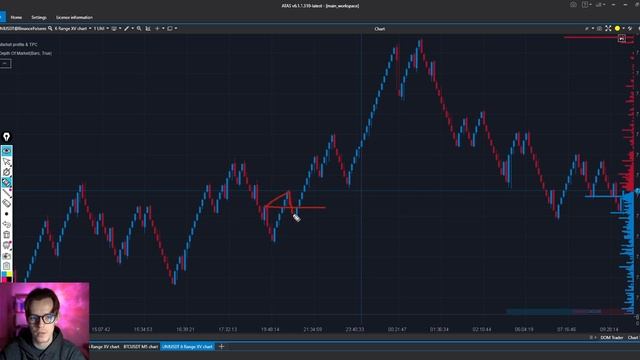
Task: Expand the timeframe period dropdown arrow
Action: coord(107,29)
